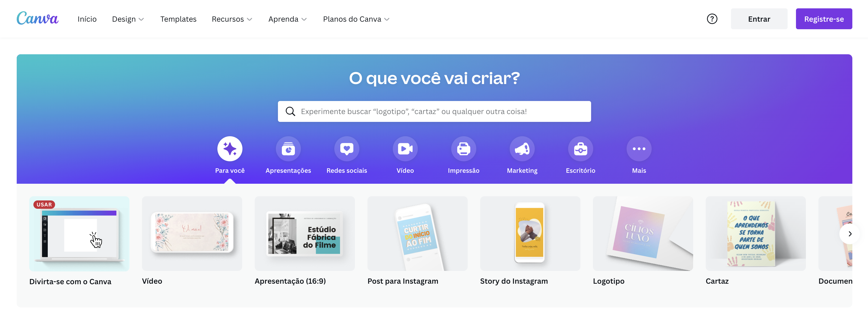
Task: Show more categories via Mais icon
Action: click(639, 148)
